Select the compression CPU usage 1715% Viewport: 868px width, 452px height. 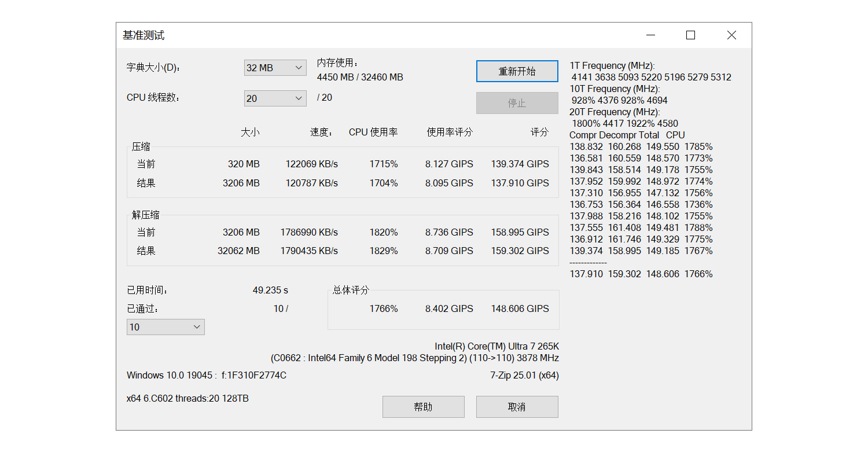click(384, 164)
